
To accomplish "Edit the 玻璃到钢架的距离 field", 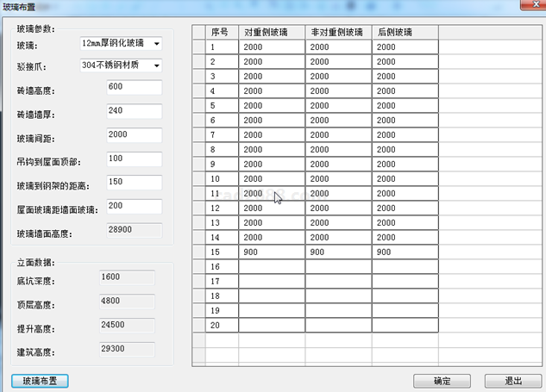I will (134, 182).
